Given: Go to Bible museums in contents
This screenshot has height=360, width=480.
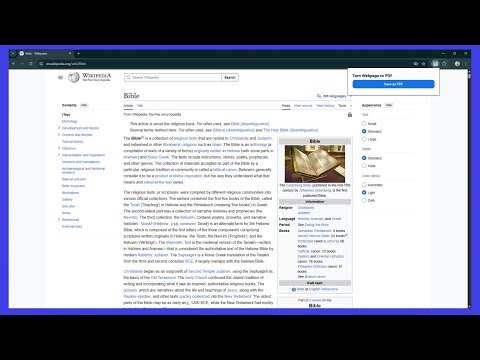Looking at the screenshot, I should 73,186.
